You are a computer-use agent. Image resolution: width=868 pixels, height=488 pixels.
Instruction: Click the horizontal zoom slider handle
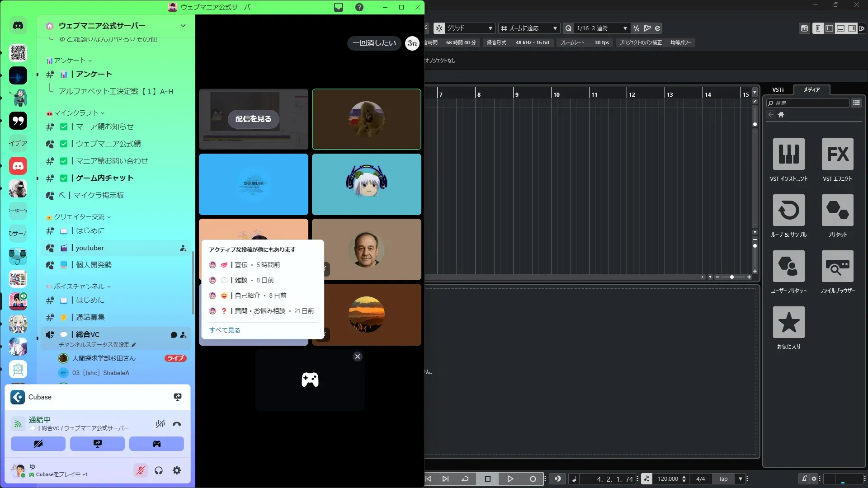pyautogui.click(x=731, y=277)
